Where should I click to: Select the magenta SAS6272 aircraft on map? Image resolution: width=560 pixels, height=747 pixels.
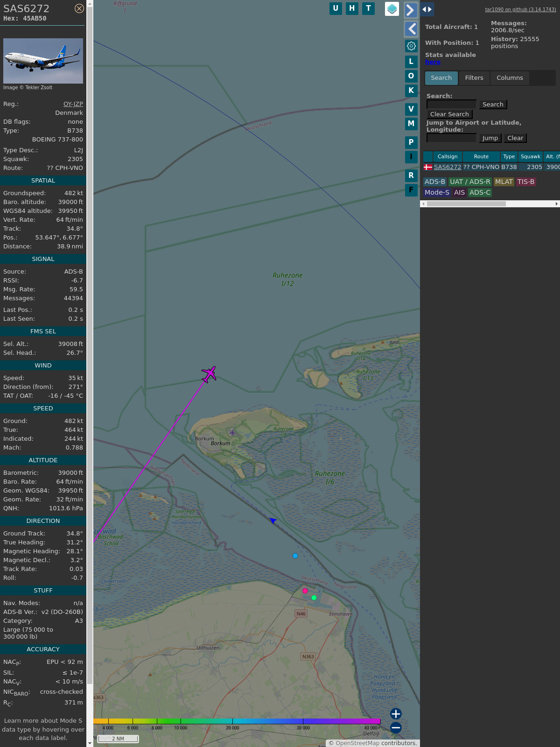[x=209, y=374]
